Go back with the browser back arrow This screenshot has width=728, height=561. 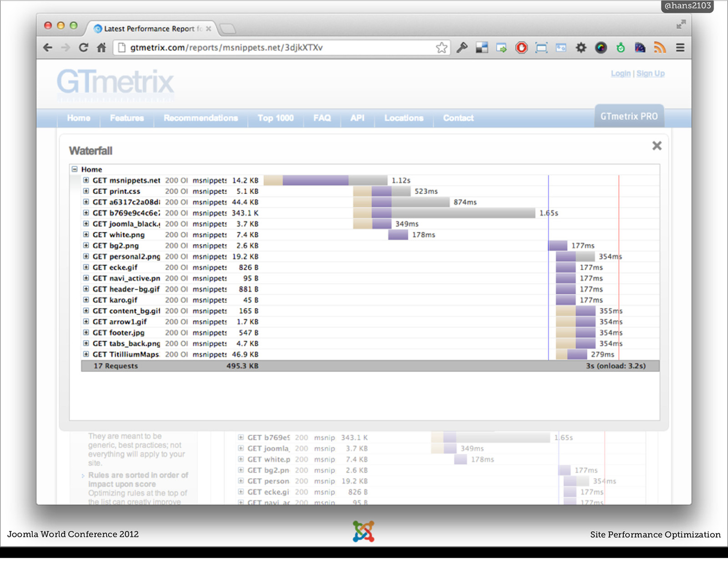pos(48,47)
